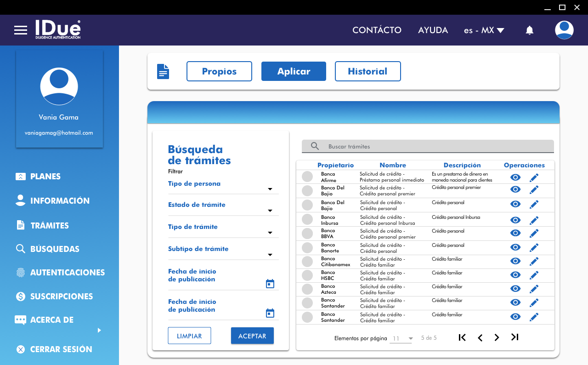Viewport: 588px width, 365px height.
Task: Jump to the first page of results
Action: pos(462,337)
